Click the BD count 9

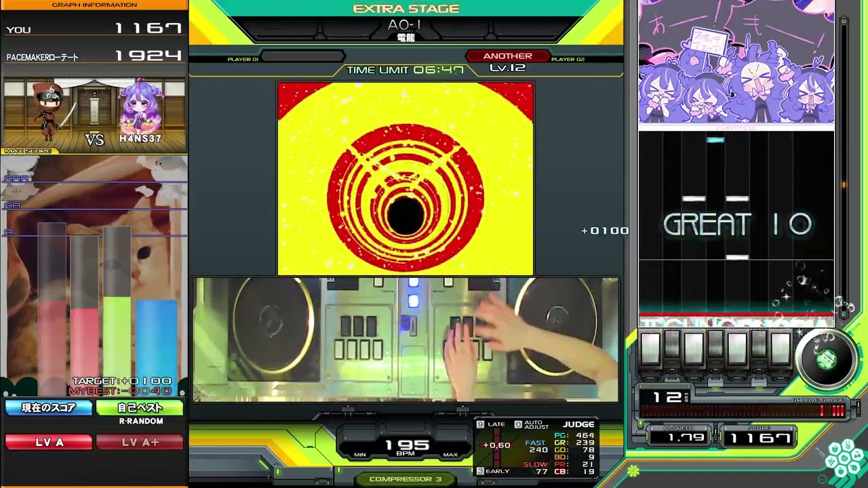(591, 457)
